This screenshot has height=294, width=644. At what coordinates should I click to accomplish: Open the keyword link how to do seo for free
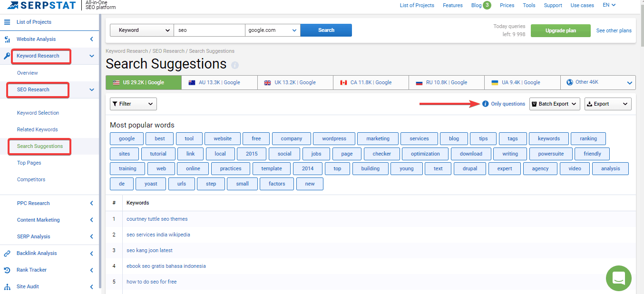(x=151, y=282)
